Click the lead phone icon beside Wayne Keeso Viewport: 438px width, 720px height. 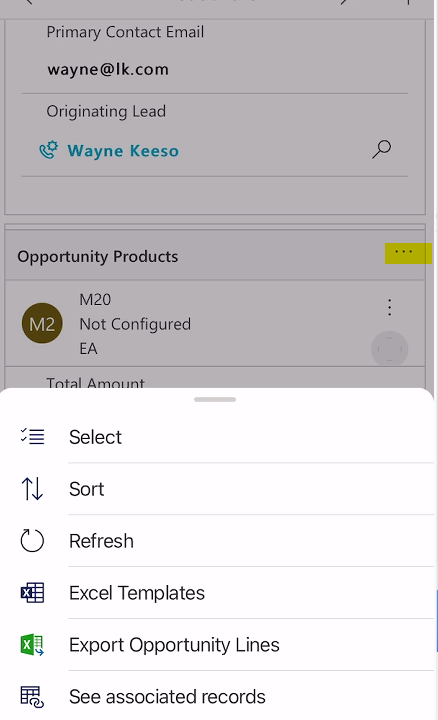pos(49,150)
